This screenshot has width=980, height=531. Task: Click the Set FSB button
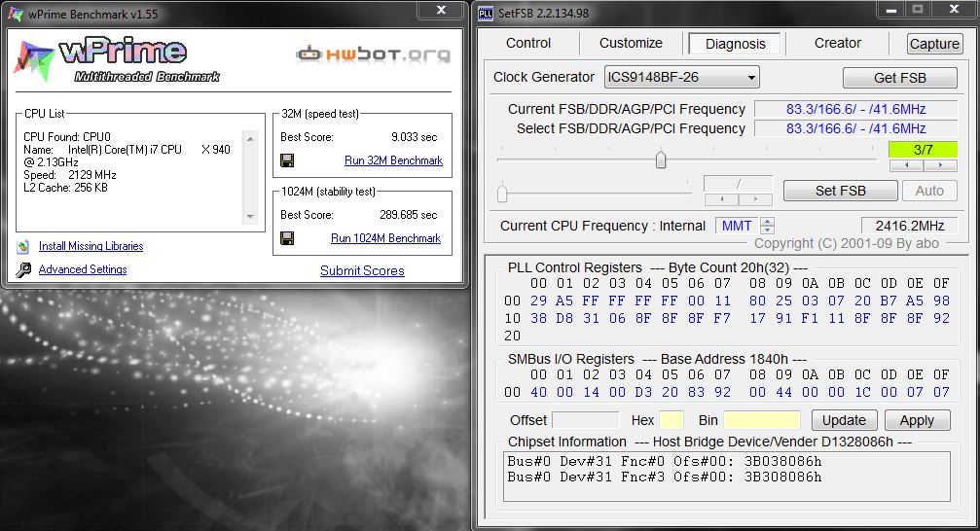coord(840,191)
